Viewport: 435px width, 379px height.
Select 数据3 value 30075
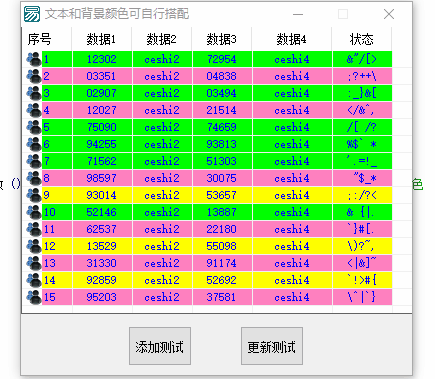coord(222,178)
